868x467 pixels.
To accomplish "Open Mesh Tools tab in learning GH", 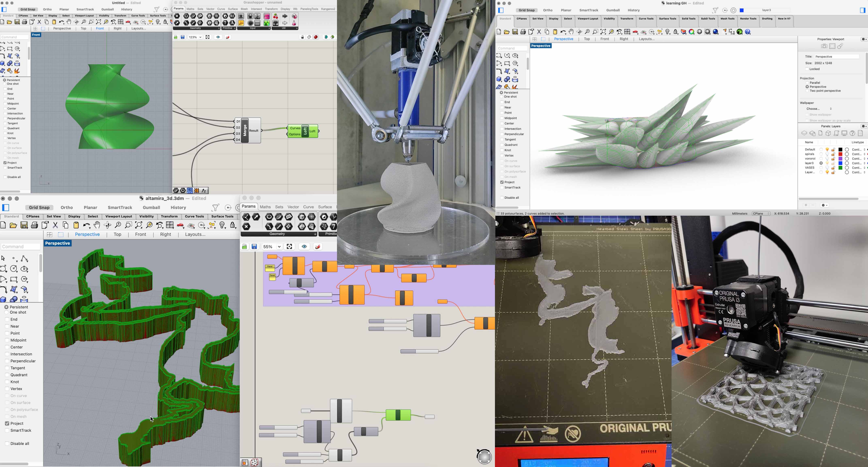I will [727, 19].
